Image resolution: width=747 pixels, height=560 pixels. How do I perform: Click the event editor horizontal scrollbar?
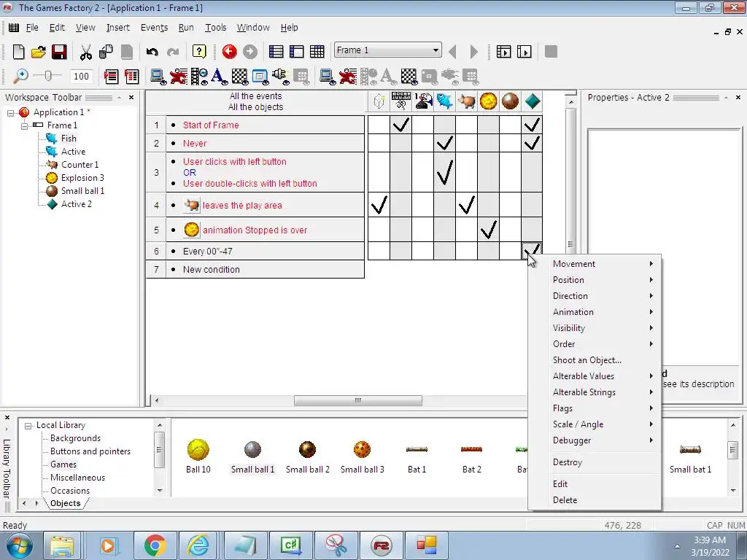coord(357,400)
